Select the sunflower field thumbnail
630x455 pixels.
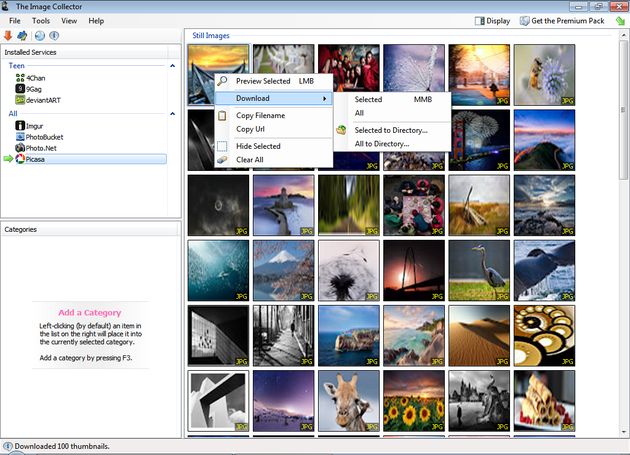point(414,401)
